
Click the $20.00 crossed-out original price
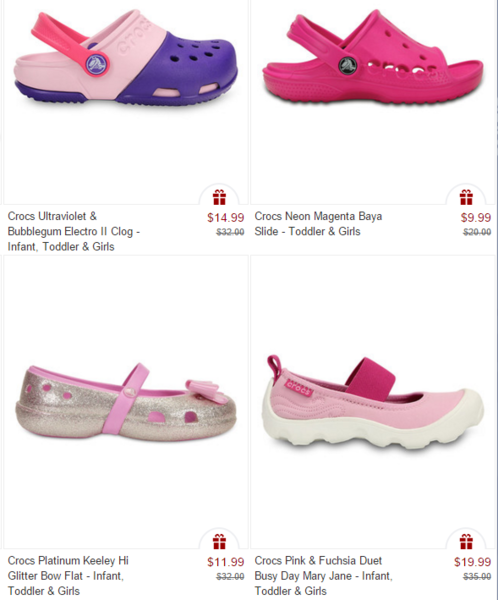[477, 232]
